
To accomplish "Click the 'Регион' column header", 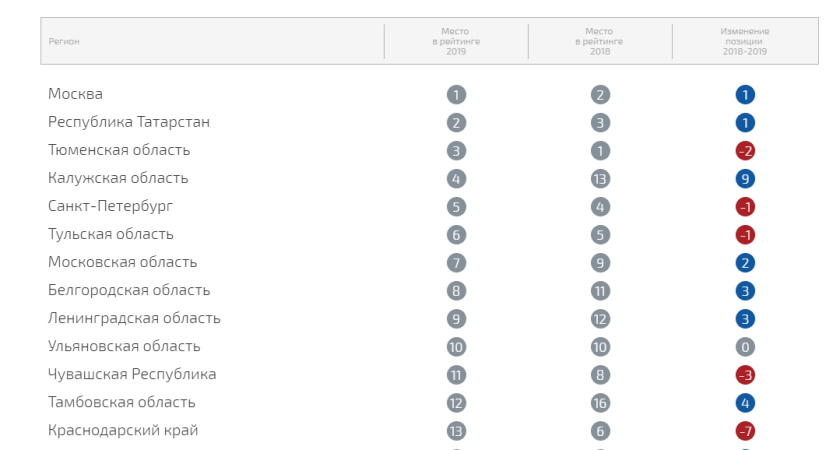I will coord(64,41).
